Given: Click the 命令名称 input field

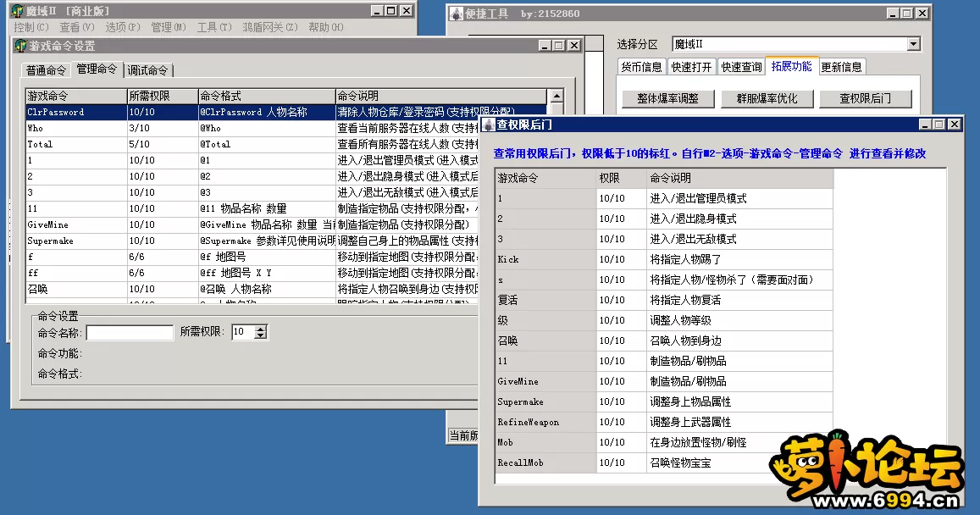Looking at the screenshot, I should click(130, 333).
